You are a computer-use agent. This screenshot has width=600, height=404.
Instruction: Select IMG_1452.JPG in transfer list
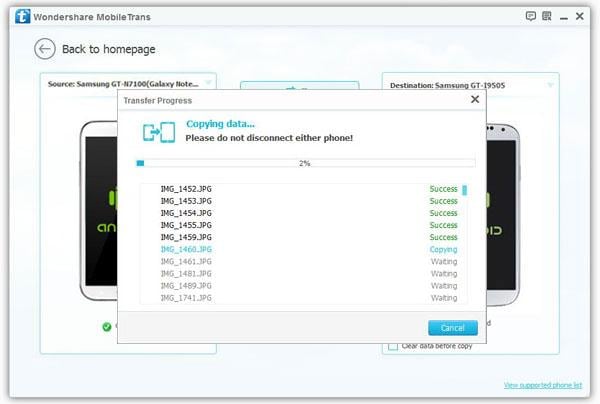tap(186, 189)
